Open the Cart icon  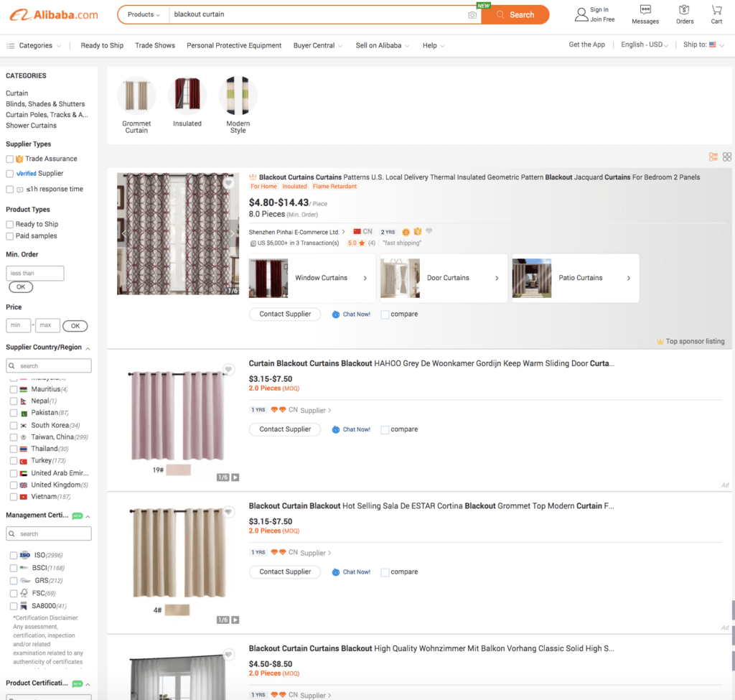[x=716, y=10]
